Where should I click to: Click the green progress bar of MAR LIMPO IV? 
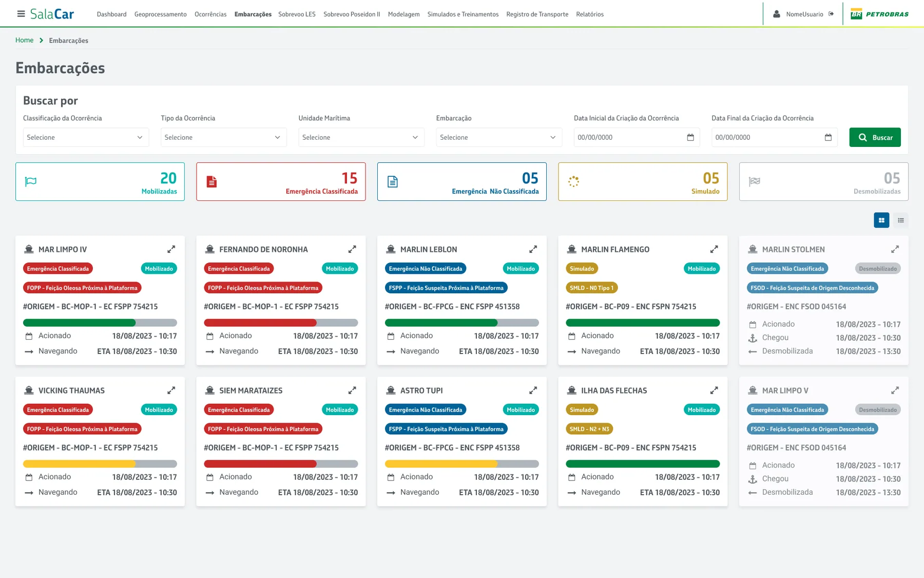coord(100,323)
